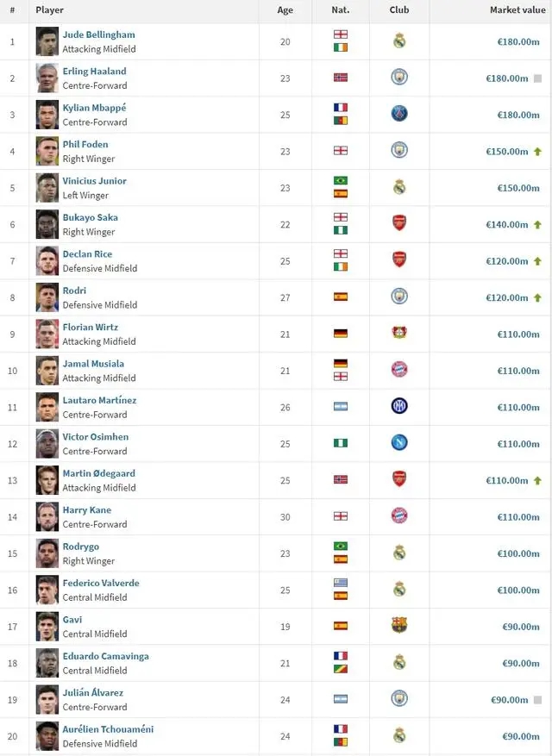The height and width of the screenshot is (756, 552).
Task: Click Vinicius Junior's €150.00m market value
Action: click(518, 188)
